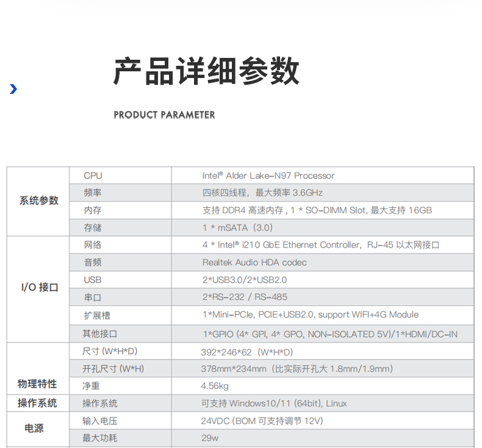Click the Intel Alder Lake-N97 Processor value
Image resolution: width=482 pixels, height=448 pixels.
268,176
